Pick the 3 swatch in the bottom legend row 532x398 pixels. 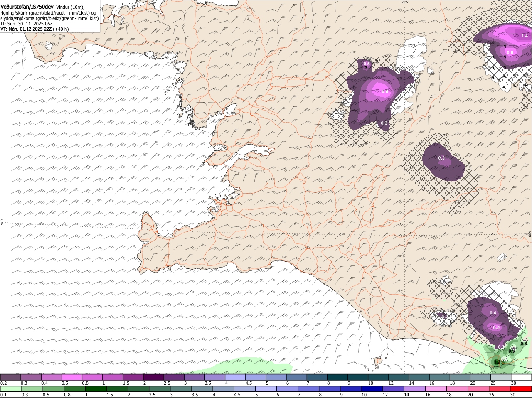pos(180,389)
